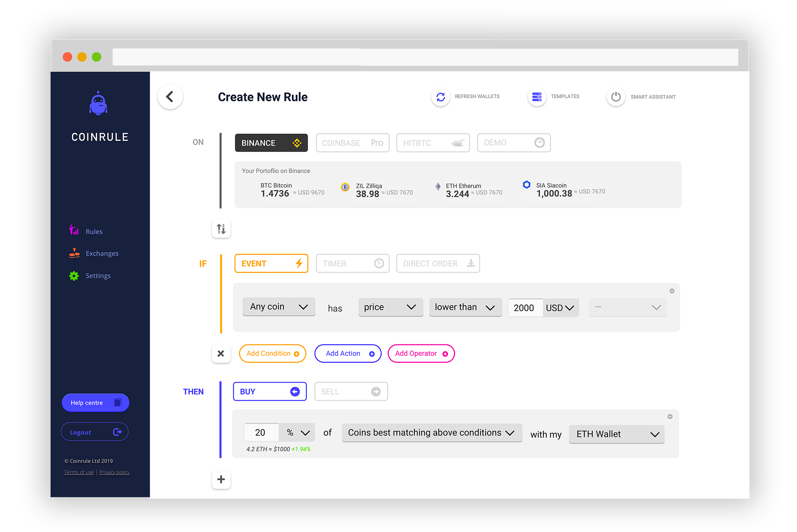The width and height of the screenshot is (797, 532).
Task: Open Templates via its stack icon
Action: click(x=537, y=97)
